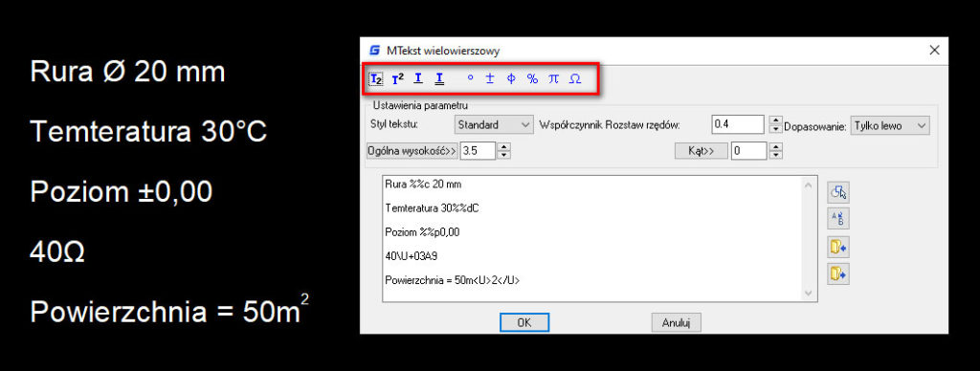Click the yellow export-text icon with right arrow
Image resolution: width=980 pixels, height=371 pixels.
point(838,274)
